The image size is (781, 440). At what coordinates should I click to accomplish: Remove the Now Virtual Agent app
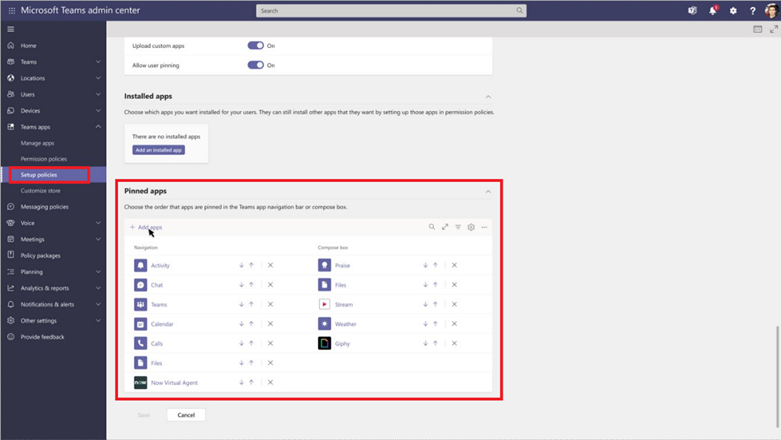pos(270,382)
